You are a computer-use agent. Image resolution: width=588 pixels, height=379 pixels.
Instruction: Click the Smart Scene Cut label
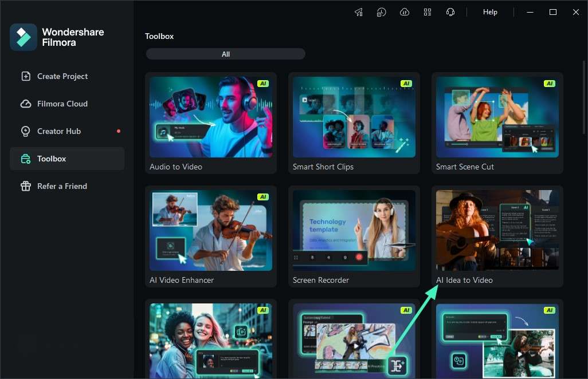465,167
